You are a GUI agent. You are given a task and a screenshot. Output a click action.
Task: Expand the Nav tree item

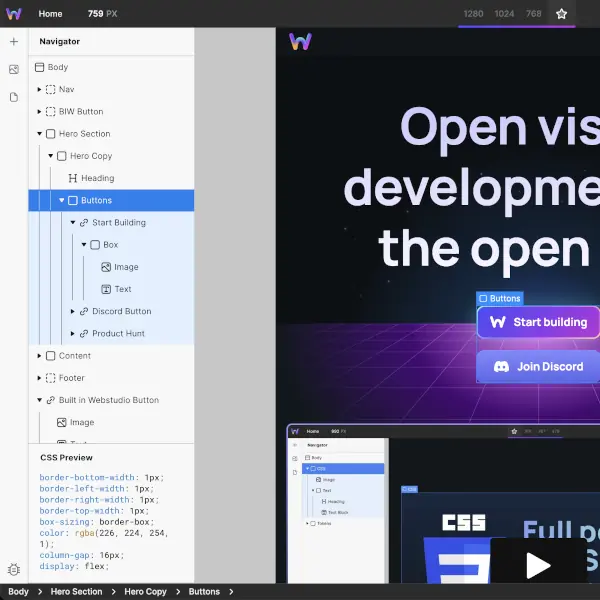39,90
